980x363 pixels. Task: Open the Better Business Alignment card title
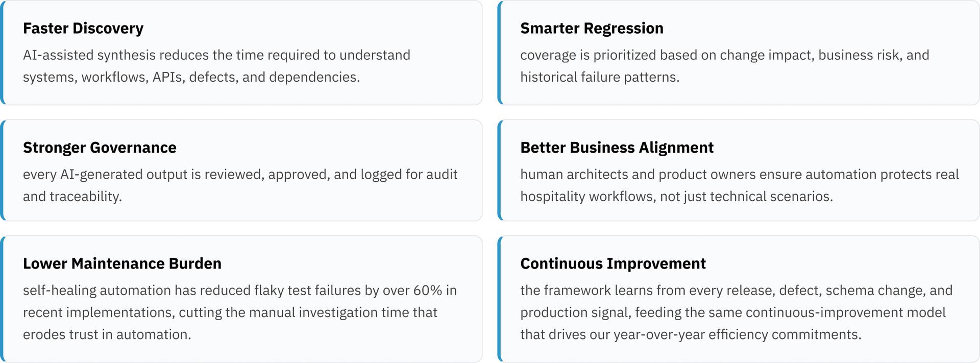[617, 148]
